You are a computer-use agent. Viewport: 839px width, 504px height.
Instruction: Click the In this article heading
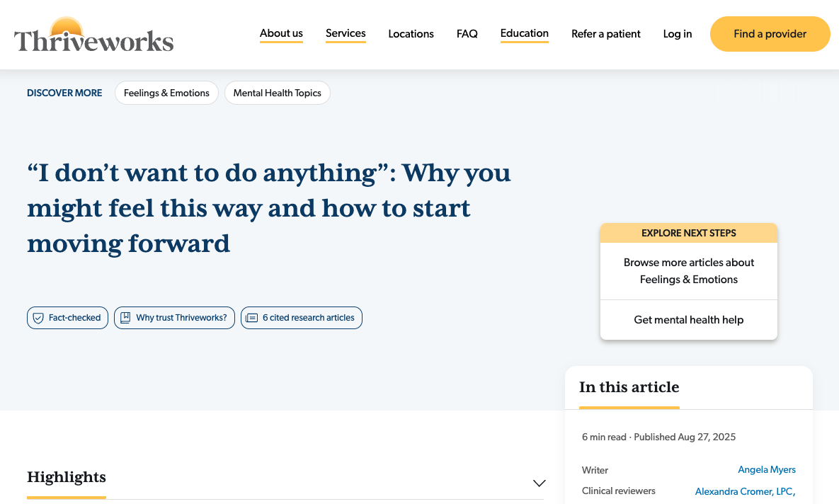(x=629, y=386)
